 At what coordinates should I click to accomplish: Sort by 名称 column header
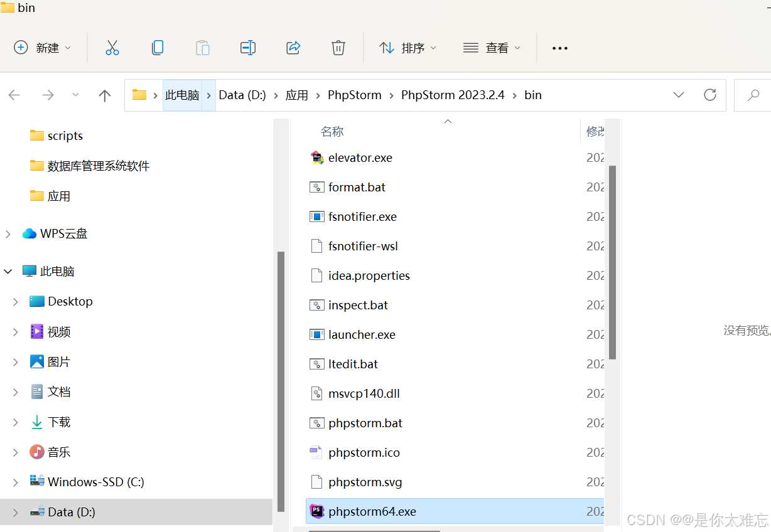pos(332,131)
